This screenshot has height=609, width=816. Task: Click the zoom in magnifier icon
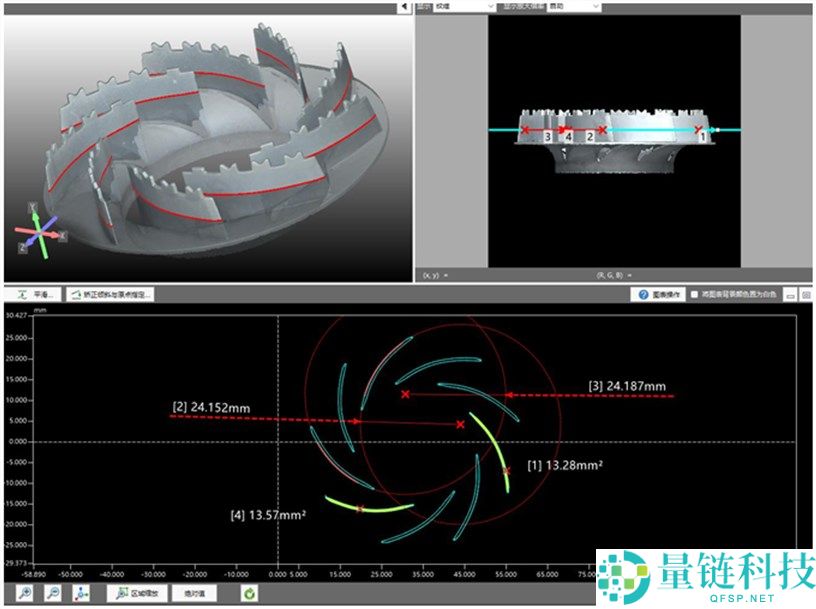click(24, 592)
